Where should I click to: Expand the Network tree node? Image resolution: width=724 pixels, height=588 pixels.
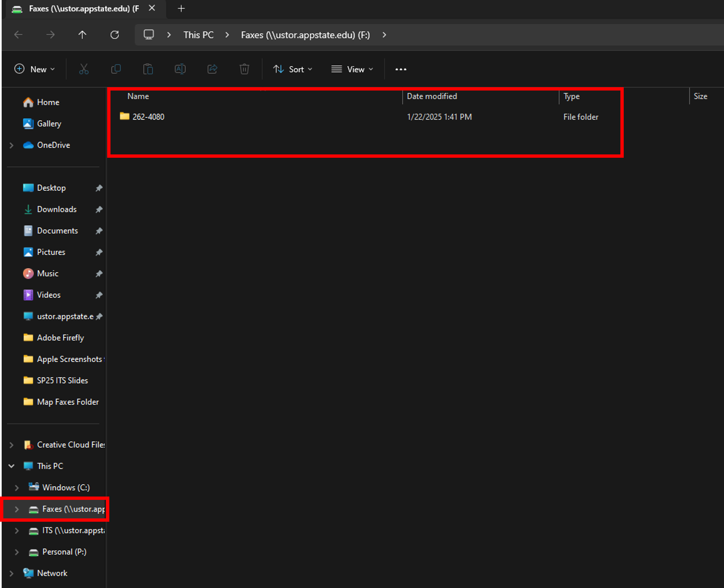(11, 573)
